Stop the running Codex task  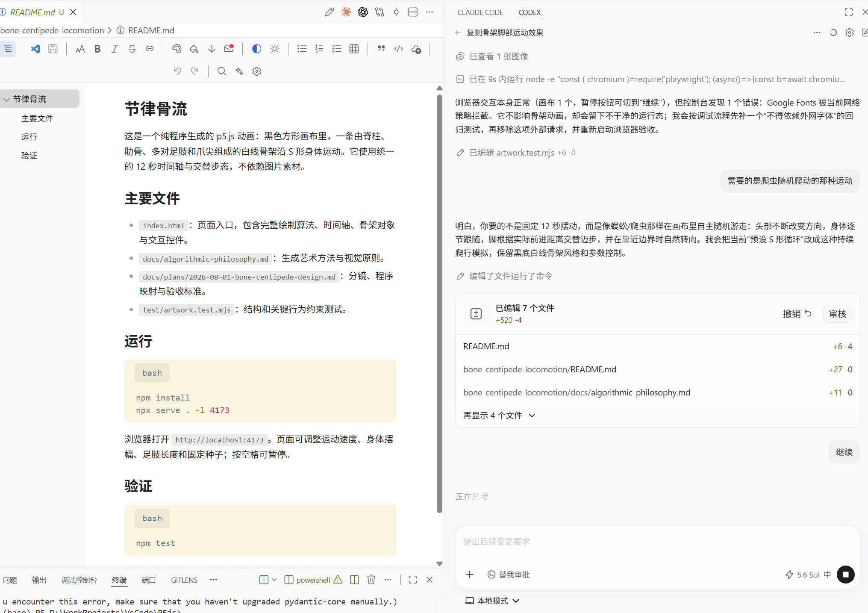[845, 575]
